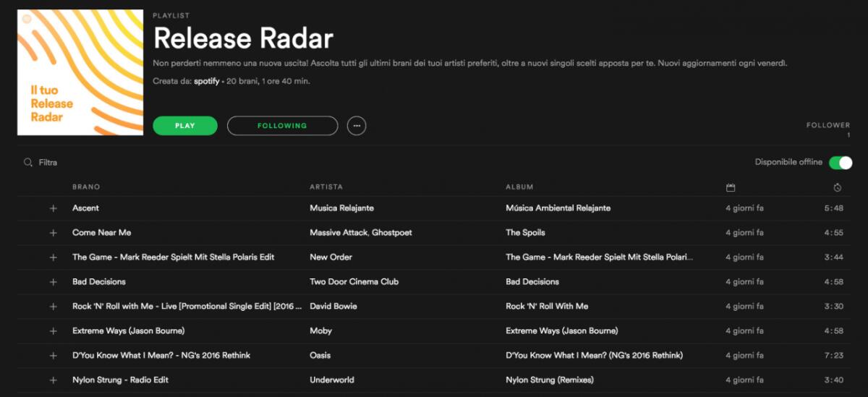Click the magnifier icon in the Filtra box
Viewport: 868px width, 397px height.
pyautogui.click(x=28, y=163)
